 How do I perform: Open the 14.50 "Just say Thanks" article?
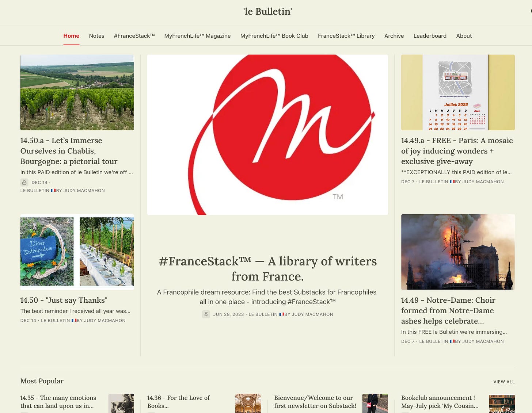(x=64, y=300)
